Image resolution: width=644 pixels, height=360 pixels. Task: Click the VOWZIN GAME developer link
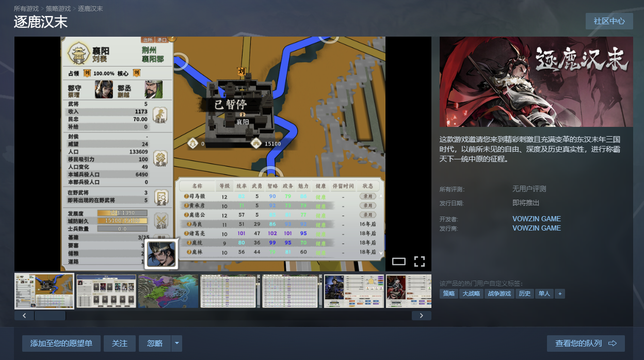(x=536, y=219)
